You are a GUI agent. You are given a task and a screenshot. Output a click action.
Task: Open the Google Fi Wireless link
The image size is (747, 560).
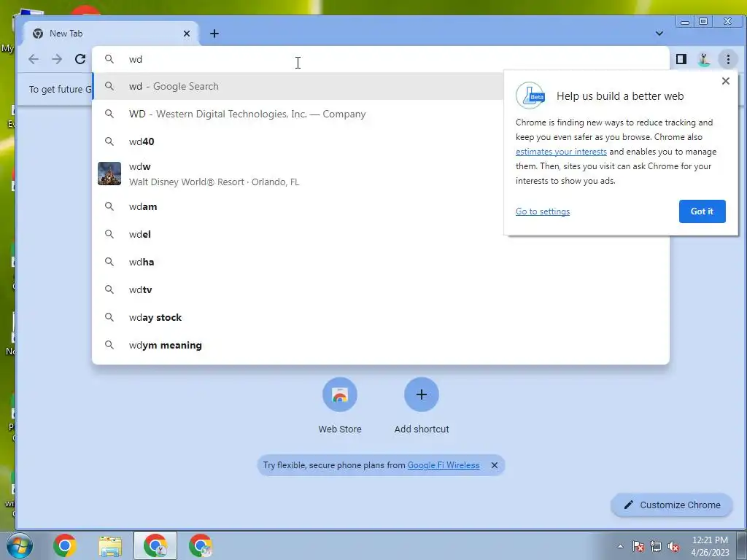444,465
